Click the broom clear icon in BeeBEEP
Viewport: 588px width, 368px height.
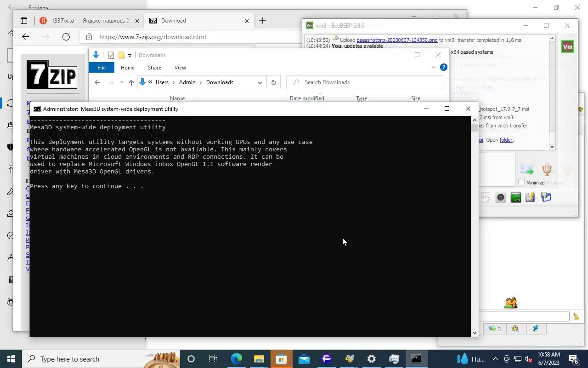tap(576, 316)
